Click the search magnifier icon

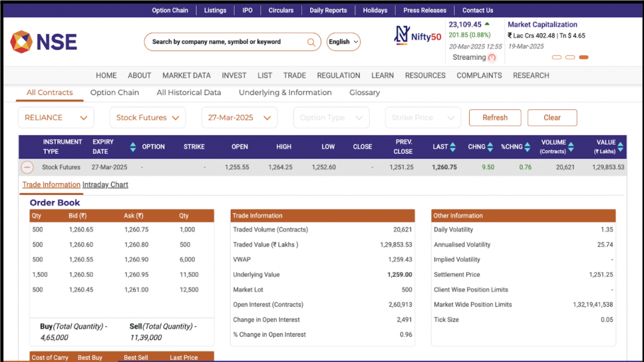pos(311,41)
